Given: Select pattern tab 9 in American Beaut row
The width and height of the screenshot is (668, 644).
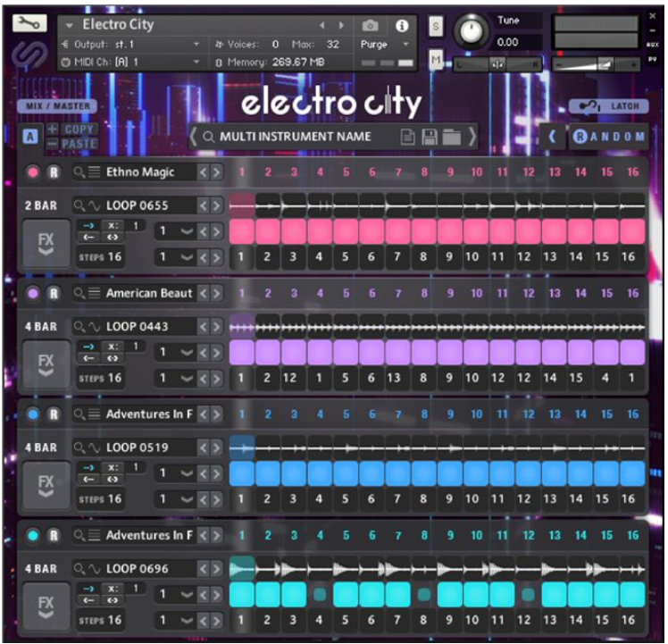Looking at the screenshot, I should tap(450, 293).
